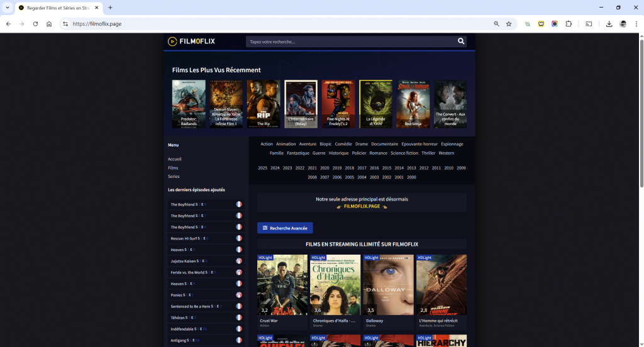Open a new tab with plus button

(x=110, y=8)
